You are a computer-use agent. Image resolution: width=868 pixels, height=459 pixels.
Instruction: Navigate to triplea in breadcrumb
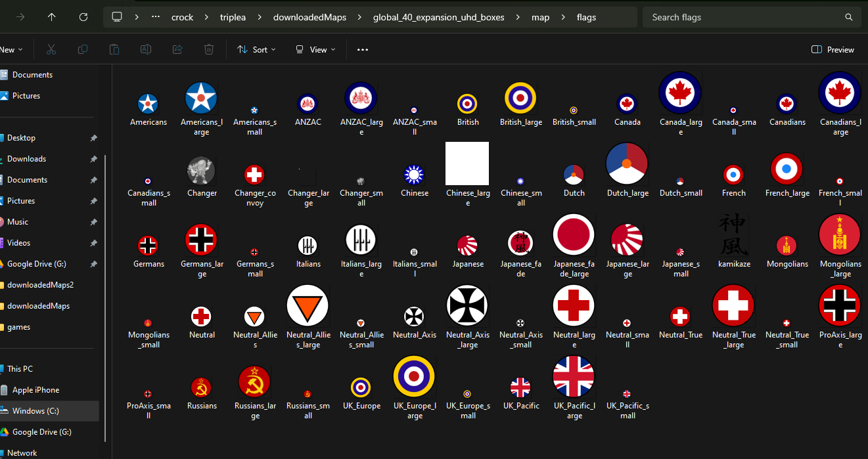(x=233, y=17)
